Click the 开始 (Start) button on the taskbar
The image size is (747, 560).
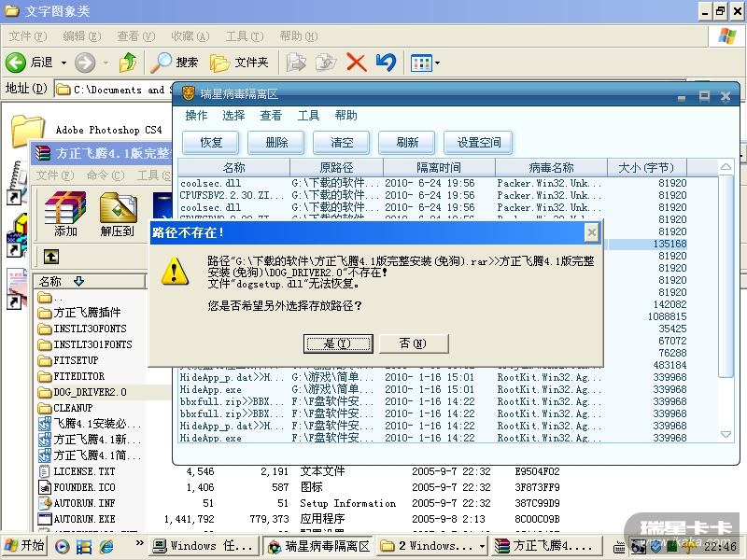tap(24, 546)
